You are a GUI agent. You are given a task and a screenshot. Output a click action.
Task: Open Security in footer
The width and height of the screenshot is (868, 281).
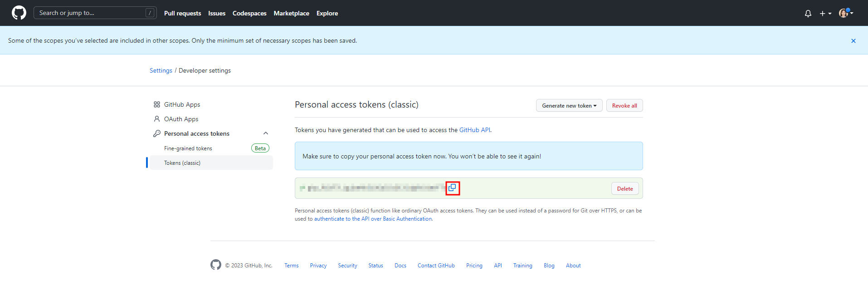(x=348, y=266)
